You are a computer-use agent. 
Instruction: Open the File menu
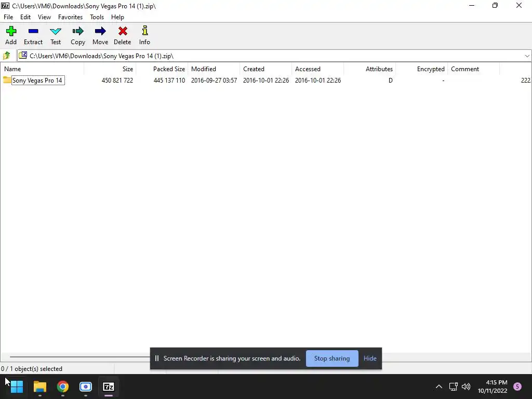[8, 17]
